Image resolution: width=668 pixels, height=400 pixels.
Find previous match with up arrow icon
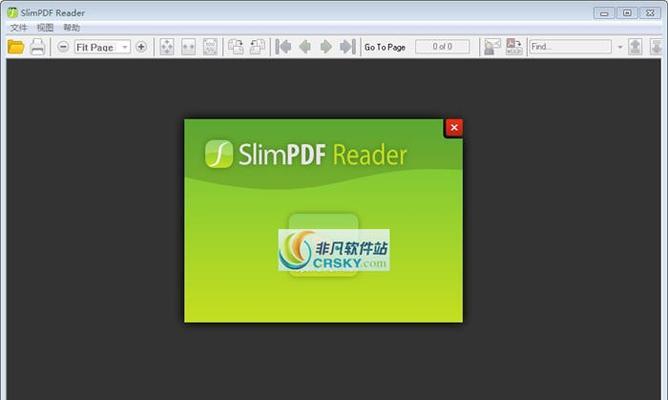(635, 46)
